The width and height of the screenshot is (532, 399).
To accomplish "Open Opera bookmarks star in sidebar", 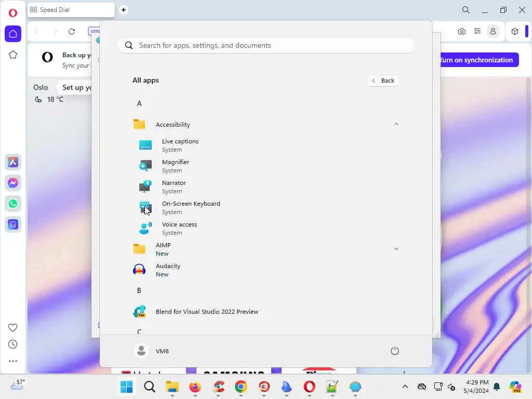I will click(x=13, y=55).
